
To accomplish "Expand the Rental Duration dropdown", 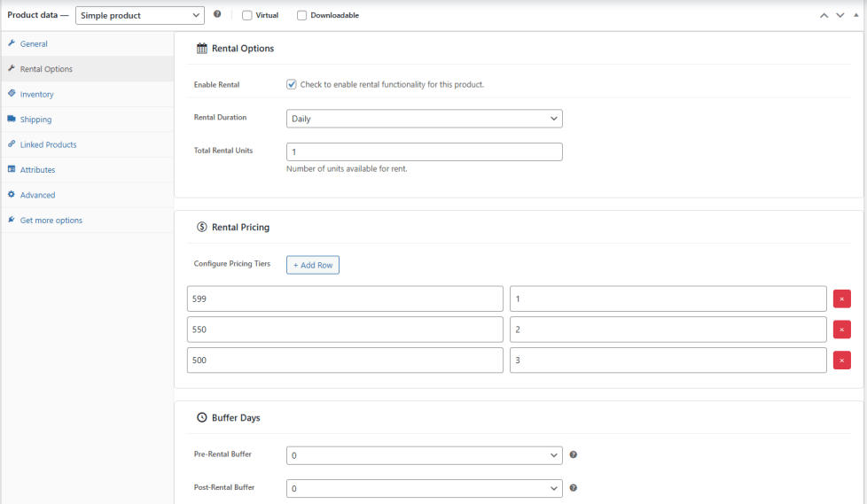I will [x=424, y=119].
